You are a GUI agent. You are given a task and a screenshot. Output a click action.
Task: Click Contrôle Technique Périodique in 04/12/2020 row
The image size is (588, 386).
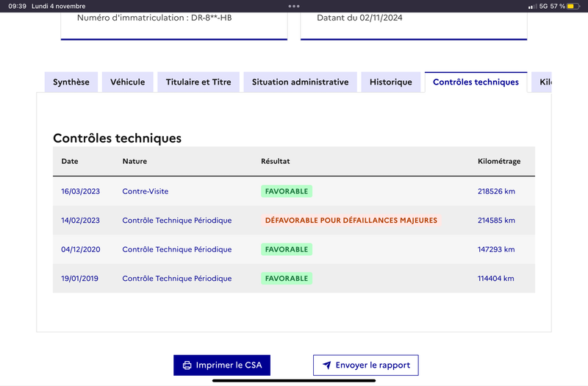177,249
